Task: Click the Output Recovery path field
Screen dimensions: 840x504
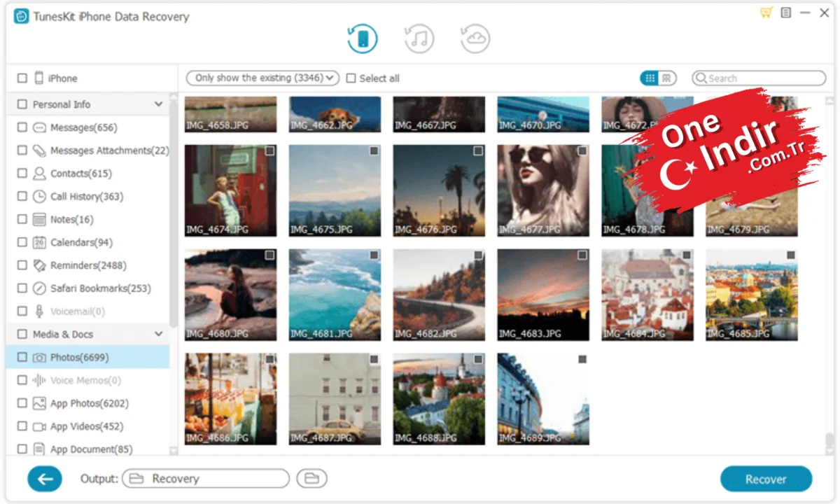Action: (x=206, y=479)
